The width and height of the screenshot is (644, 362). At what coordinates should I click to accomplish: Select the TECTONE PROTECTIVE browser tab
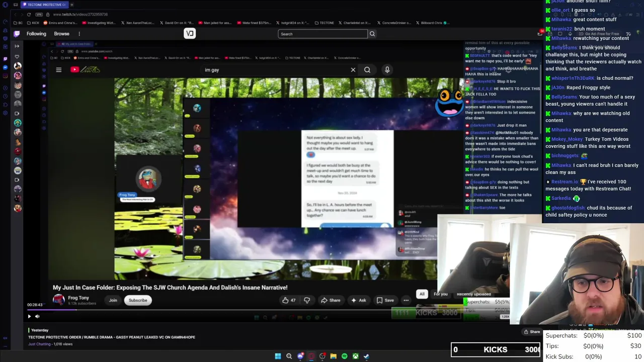45,5
